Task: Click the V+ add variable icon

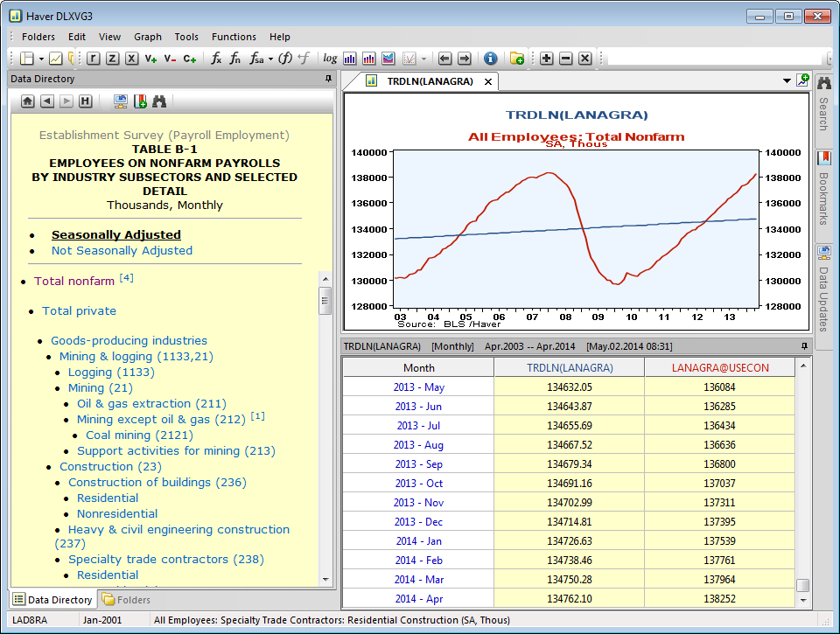Action: click(150, 59)
